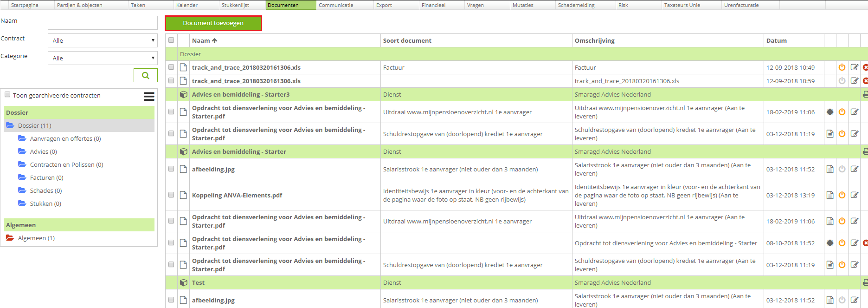This screenshot has width=868, height=308.
Task: Edit the track_and_trace document dated 12-09-2018 10:59
Action: click(x=855, y=81)
